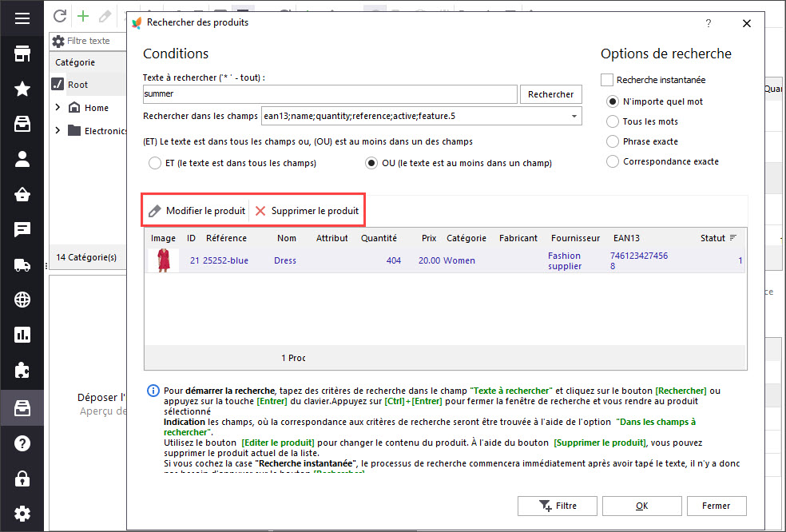The width and height of the screenshot is (786, 532).
Task: Open the customers person icon
Action: click(22, 159)
